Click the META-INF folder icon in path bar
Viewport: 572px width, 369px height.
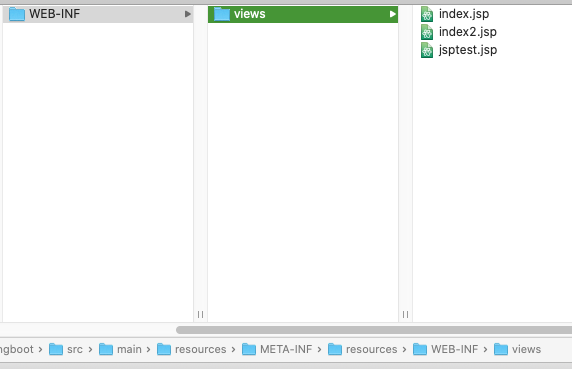(249, 349)
